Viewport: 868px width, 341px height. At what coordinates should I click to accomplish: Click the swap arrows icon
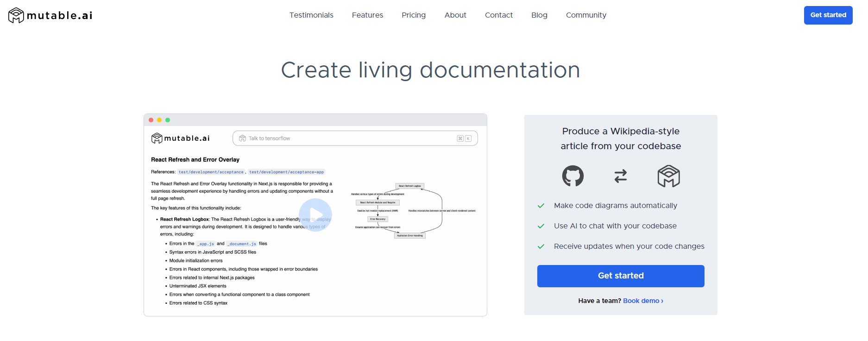tap(621, 176)
